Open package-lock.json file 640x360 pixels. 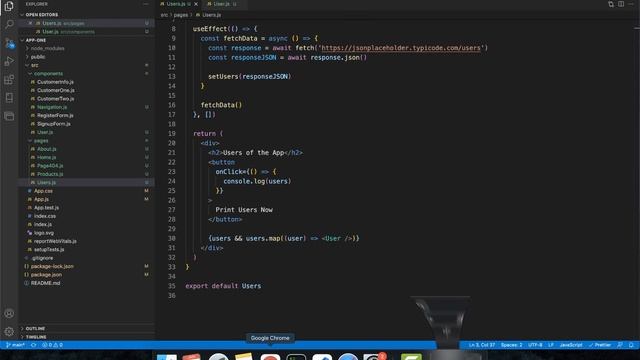52,267
